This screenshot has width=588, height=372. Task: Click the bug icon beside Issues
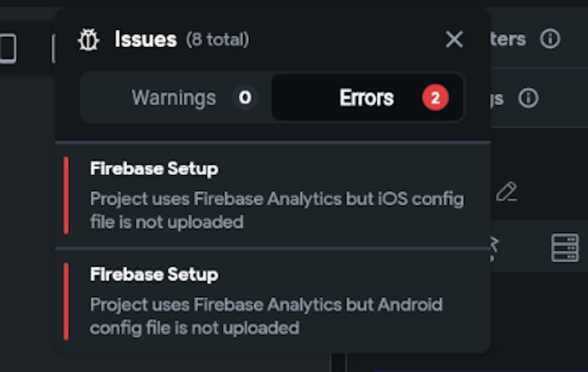tap(89, 40)
